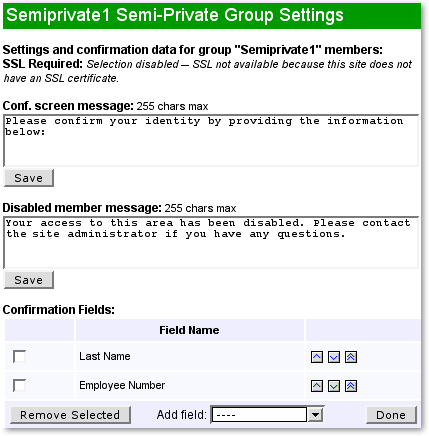Click the Done button
Screen dimensions: 429x436
tap(391, 415)
